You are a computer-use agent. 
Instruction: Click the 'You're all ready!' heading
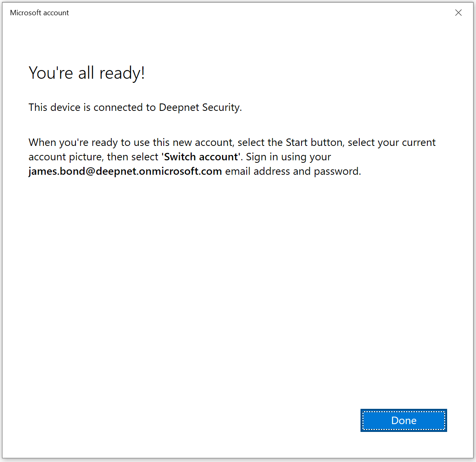(x=87, y=73)
